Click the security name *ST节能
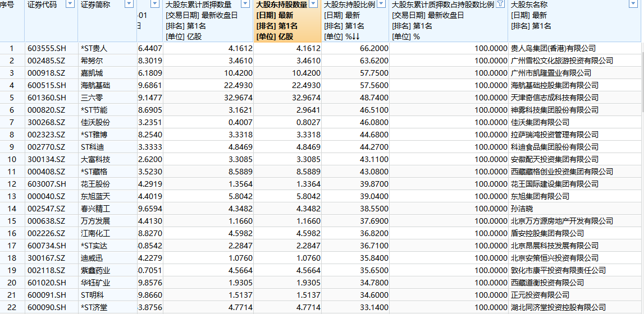Screen dimensions: 644x314 [x=94, y=110]
